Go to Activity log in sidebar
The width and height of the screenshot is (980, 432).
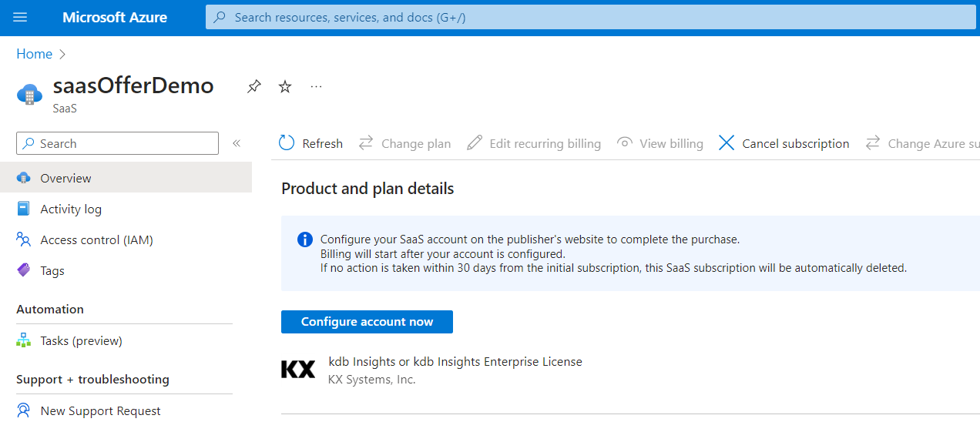71,209
